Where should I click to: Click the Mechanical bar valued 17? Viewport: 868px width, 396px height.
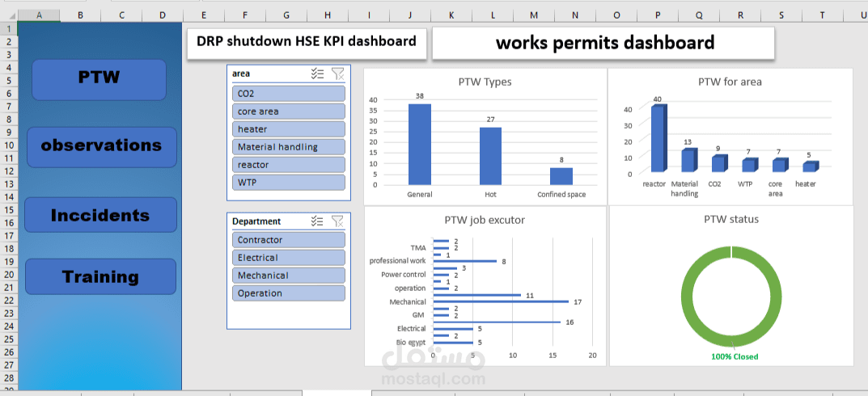tap(501, 301)
